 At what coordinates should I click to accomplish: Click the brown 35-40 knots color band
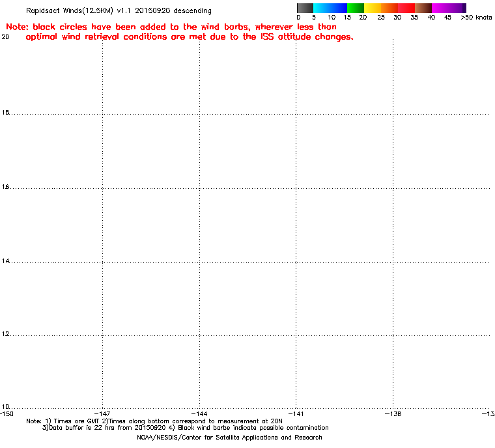click(423, 8)
